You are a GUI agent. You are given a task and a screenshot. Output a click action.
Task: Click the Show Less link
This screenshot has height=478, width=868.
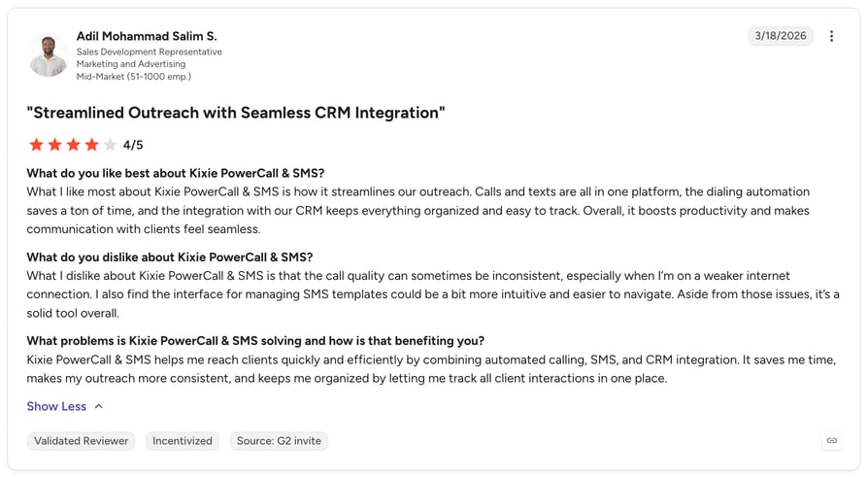click(56, 406)
